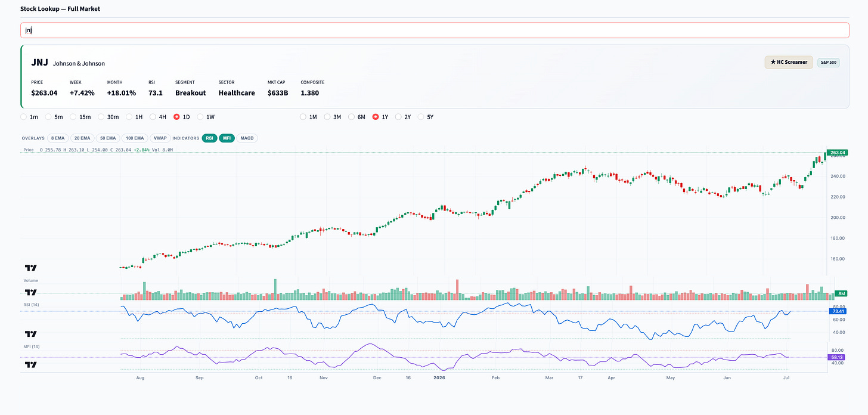Enable the MACD indicator
The height and width of the screenshot is (415, 868).
[x=247, y=138]
